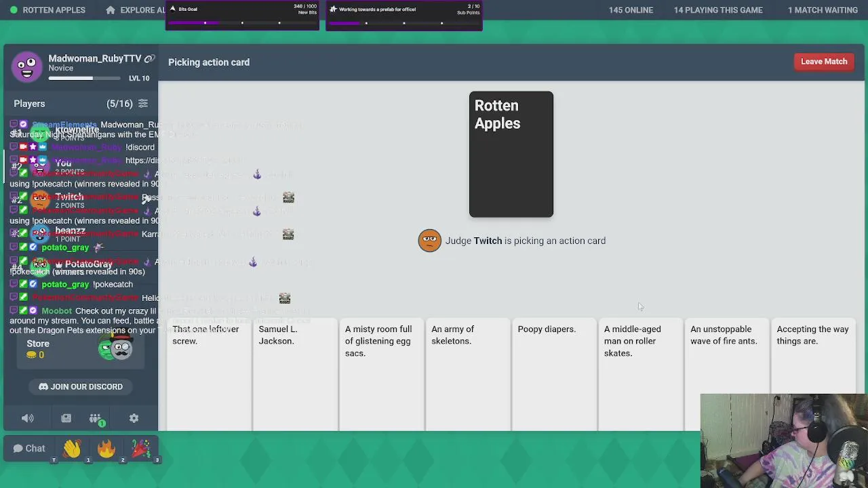
Task: Click the green status dot by Rotten Apples
Action: (x=14, y=10)
